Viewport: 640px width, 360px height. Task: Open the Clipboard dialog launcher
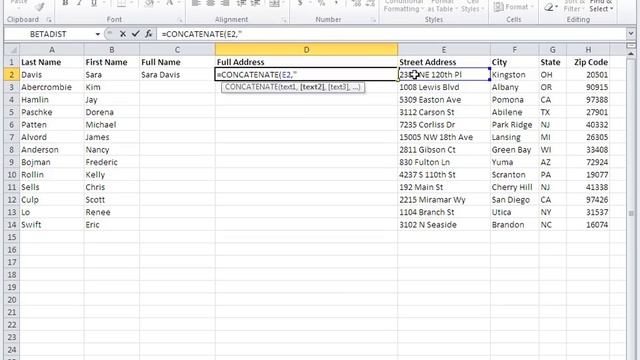coord(49,20)
